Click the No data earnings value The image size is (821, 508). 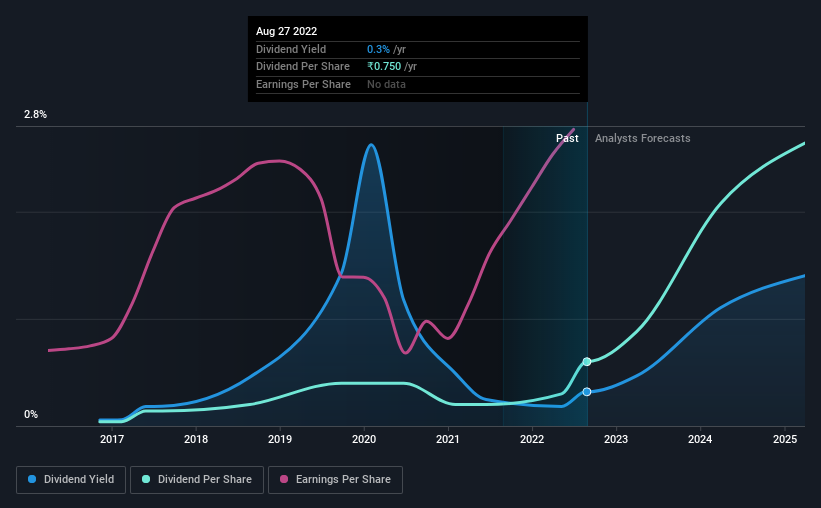tap(386, 84)
